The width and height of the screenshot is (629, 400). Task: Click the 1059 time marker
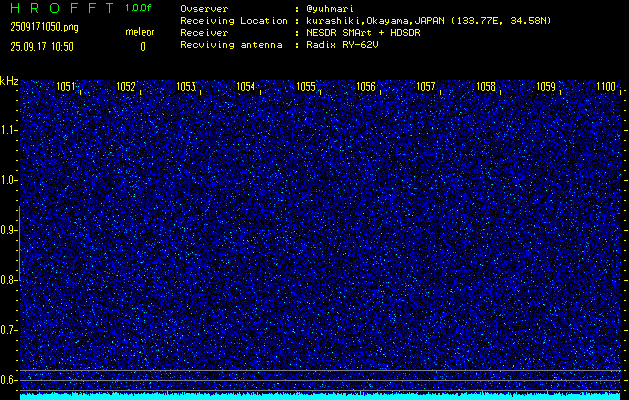pyautogui.click(x=546, y=87)
